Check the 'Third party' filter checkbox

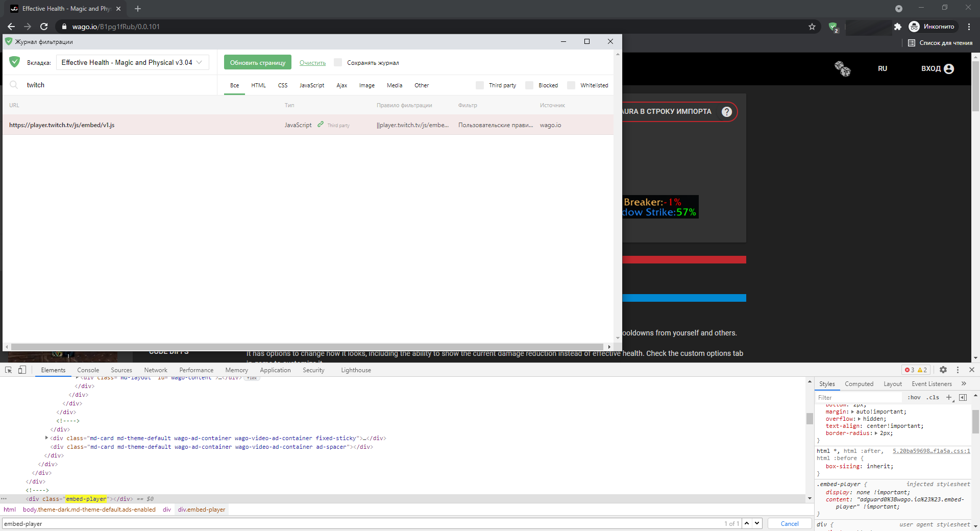[480, 85]
